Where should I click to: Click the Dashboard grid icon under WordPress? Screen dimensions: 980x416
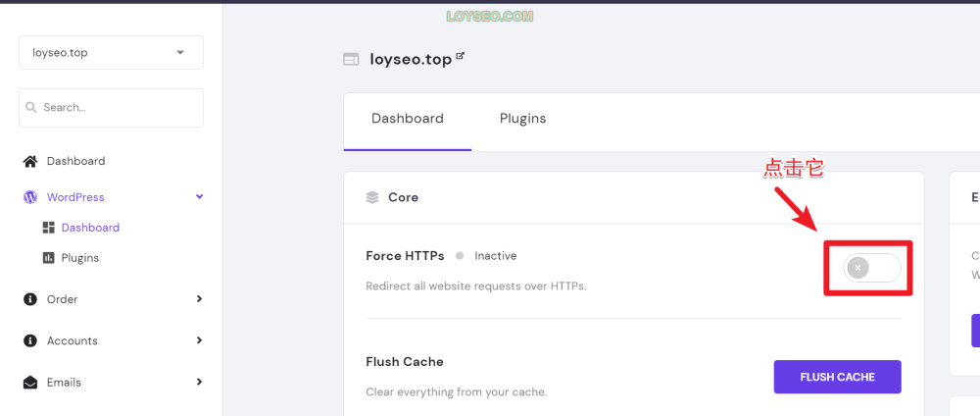49,228
